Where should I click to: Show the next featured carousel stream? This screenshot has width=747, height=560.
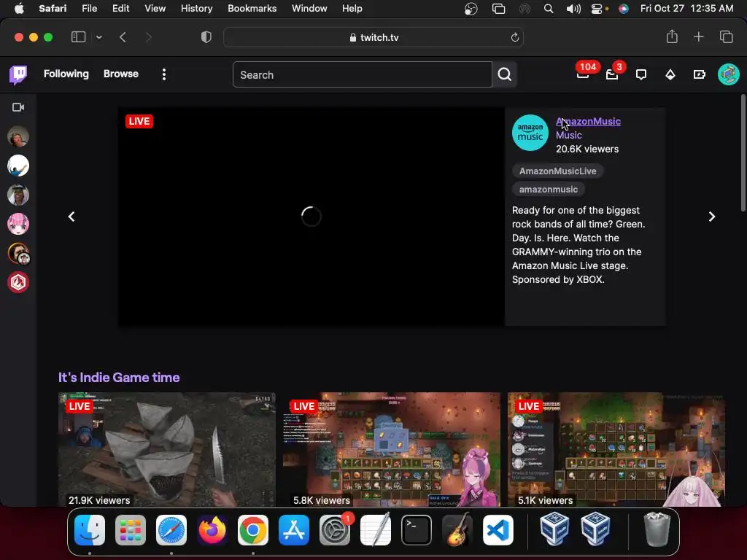[712, 217]
